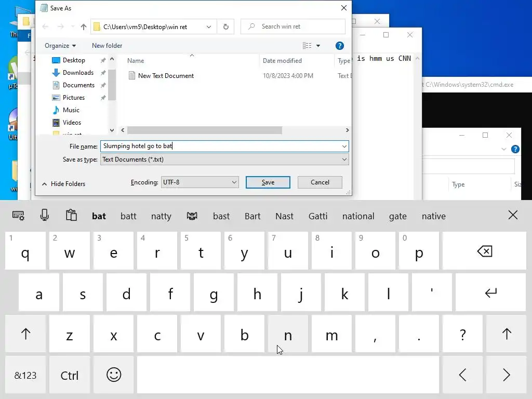Tap the Enter key on touch keyboard
This screenshot has width=532, height=399.
490,292
